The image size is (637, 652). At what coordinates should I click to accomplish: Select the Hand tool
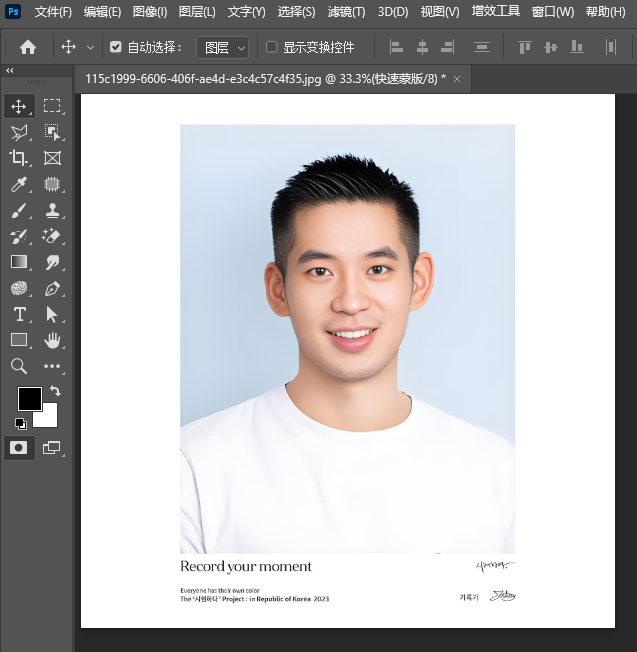click(x=52, y=341)
